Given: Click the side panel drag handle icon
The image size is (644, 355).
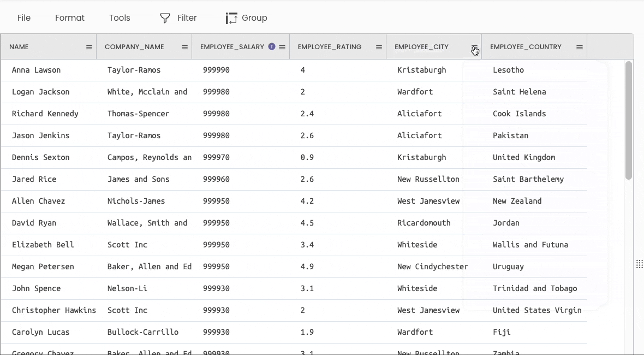Looking at the screenshot, I should (x=639, y=264).
